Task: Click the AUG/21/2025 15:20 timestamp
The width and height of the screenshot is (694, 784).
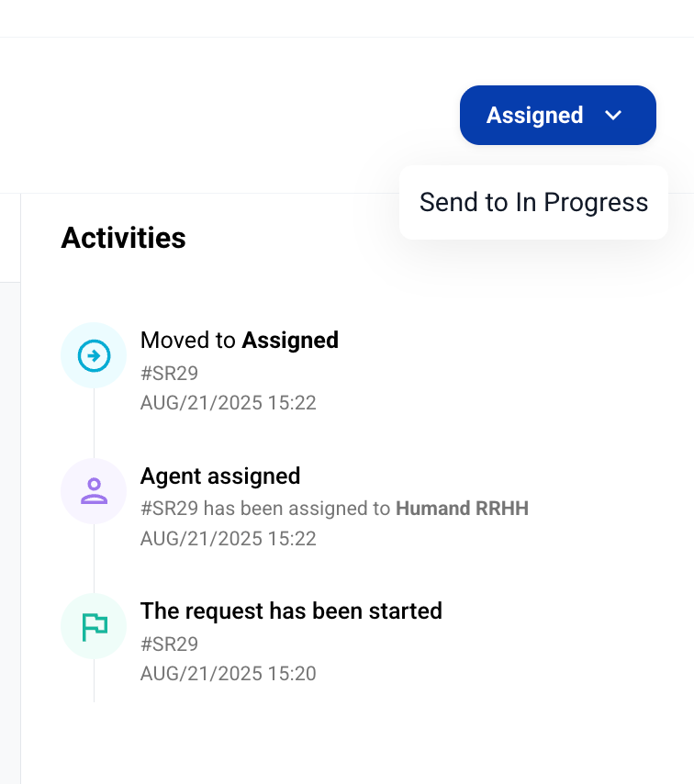Action: pos(228,674)
